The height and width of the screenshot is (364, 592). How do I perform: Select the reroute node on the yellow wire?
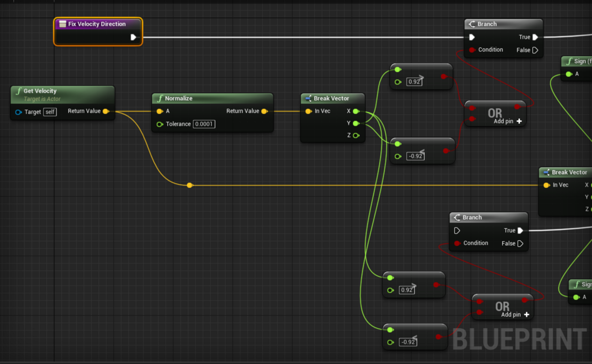[x=190, y=185]
